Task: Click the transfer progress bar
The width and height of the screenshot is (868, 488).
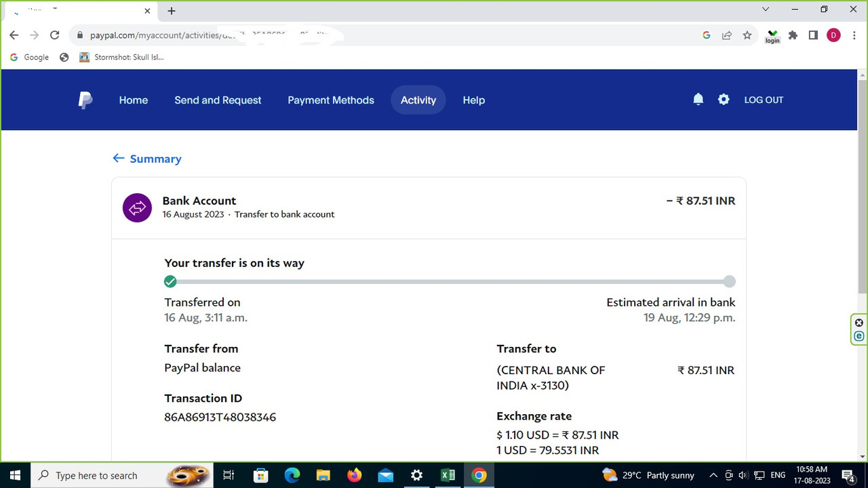Action: (450, 281)
